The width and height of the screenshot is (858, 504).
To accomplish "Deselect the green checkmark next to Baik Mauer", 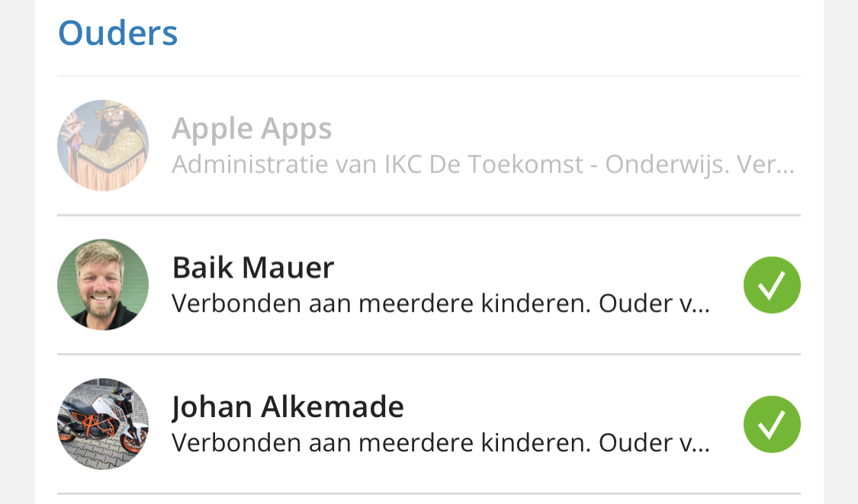I will pos(772,284).
